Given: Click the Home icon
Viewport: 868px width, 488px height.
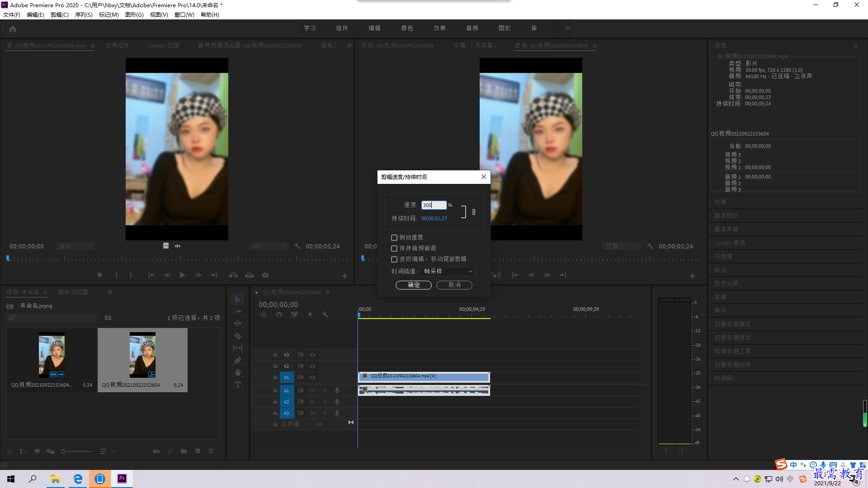Looking at the screenshot, I should pos(13,28).
